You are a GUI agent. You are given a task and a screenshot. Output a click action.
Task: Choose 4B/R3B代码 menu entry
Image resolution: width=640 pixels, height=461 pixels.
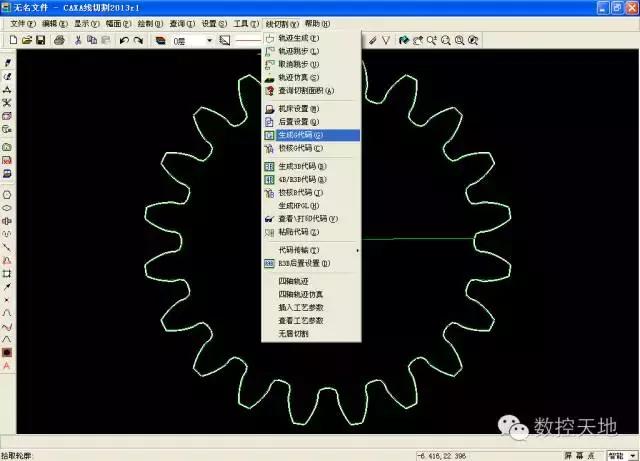(x=311, y=179)
